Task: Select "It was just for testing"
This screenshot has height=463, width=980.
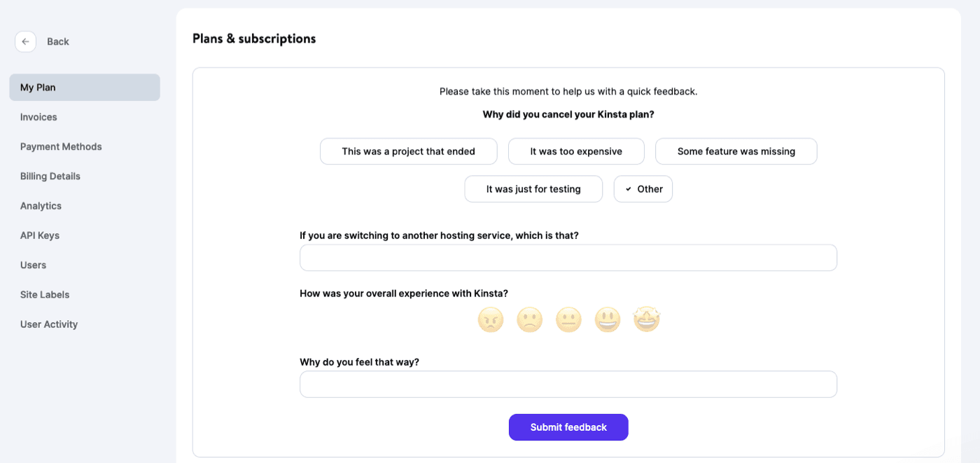Action: (x=533, y=188)
